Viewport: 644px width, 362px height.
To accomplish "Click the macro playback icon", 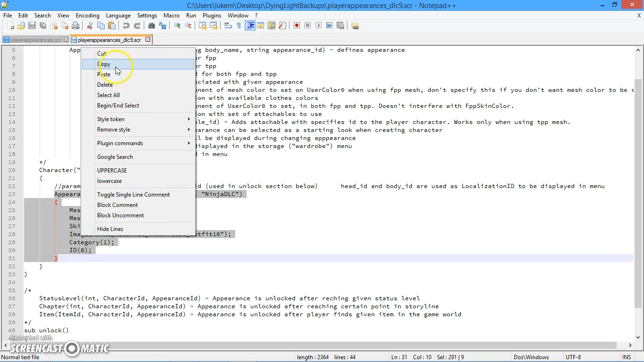I will 319,26.
